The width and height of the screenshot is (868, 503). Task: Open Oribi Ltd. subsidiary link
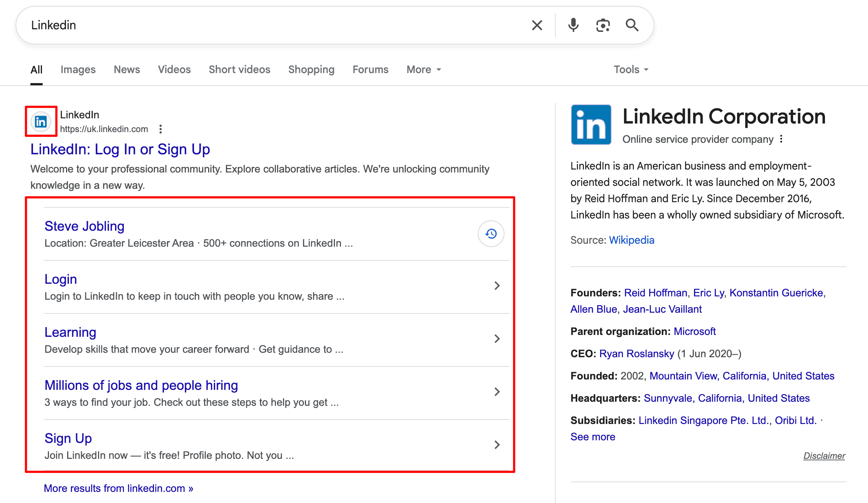(796, 420)
